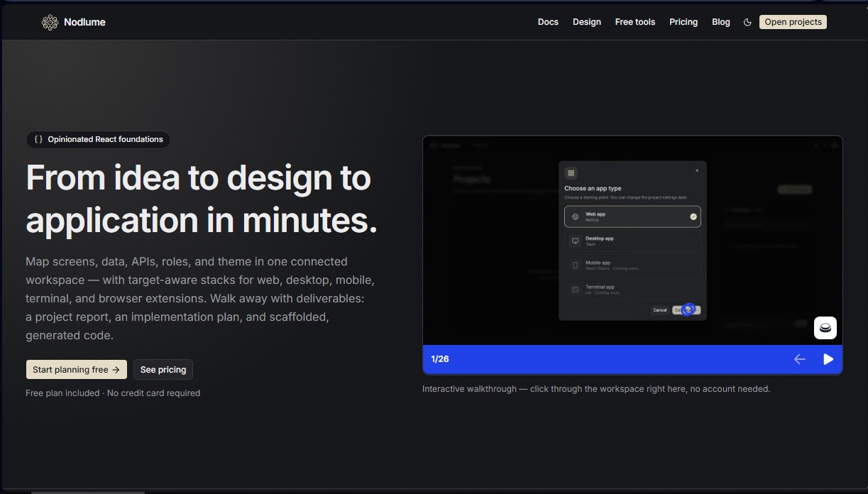
Task: Click the globe icon beside Web app
Action: click(576, 216)
